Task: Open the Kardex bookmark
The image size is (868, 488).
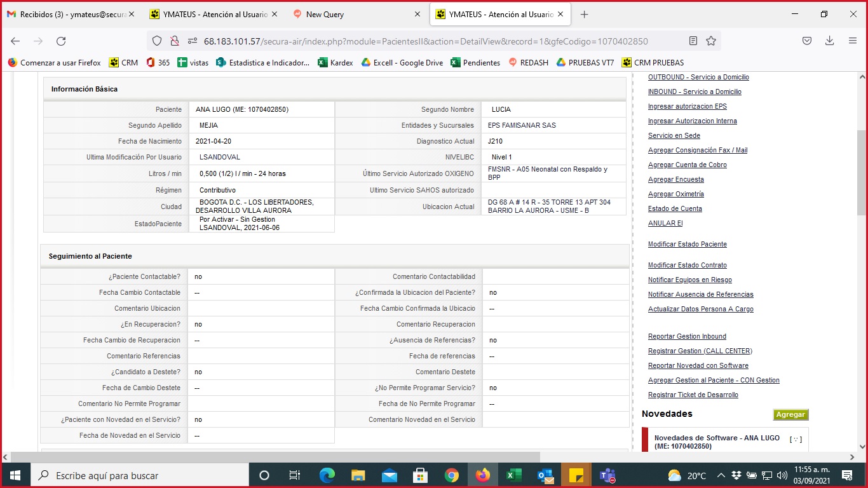Action: 336,63
